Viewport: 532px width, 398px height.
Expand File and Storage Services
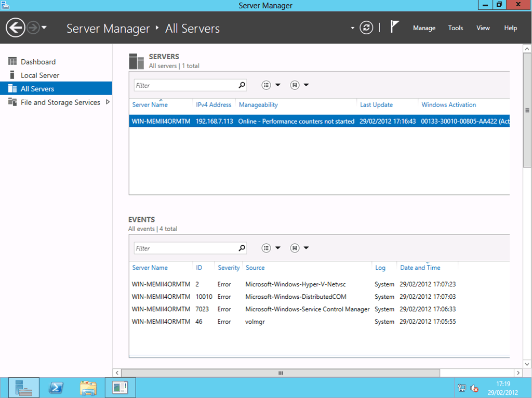point(108,102)
